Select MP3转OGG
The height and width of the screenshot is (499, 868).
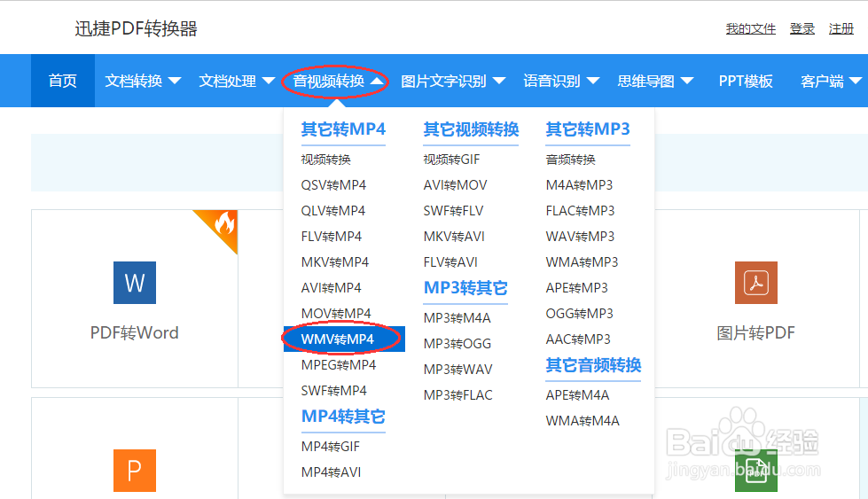[457, 344]
